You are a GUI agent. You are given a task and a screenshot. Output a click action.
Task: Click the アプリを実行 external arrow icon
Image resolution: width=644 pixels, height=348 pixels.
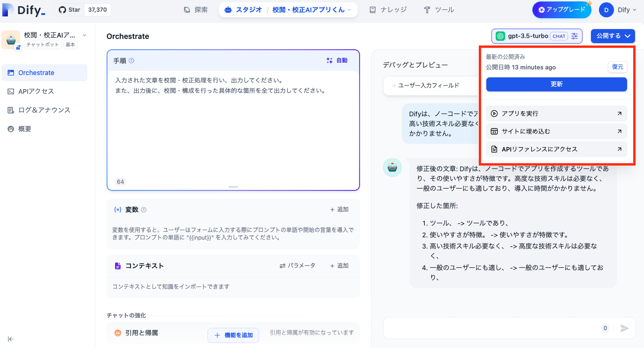pyautogui.click(x=620, y=113)
